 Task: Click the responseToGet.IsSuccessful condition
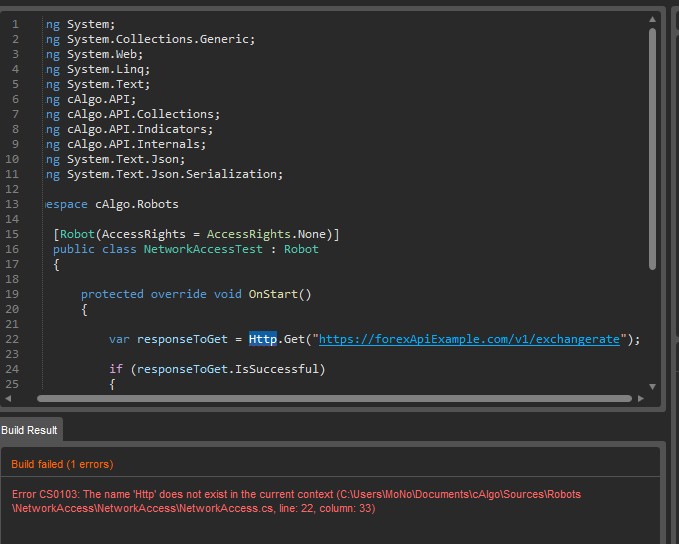pos(228,369)
